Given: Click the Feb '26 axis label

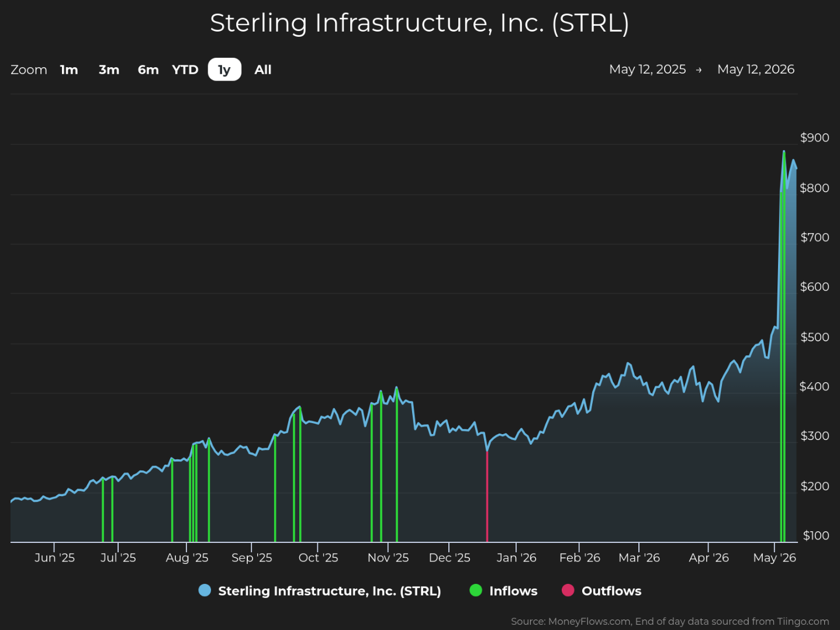Looking at the screenshot, I should (x=580, y=558).
